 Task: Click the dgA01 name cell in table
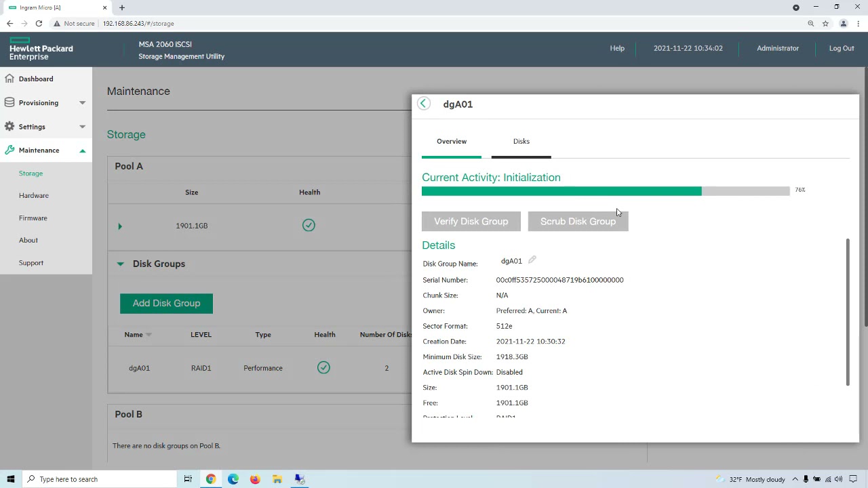click(x=139, y=368)
